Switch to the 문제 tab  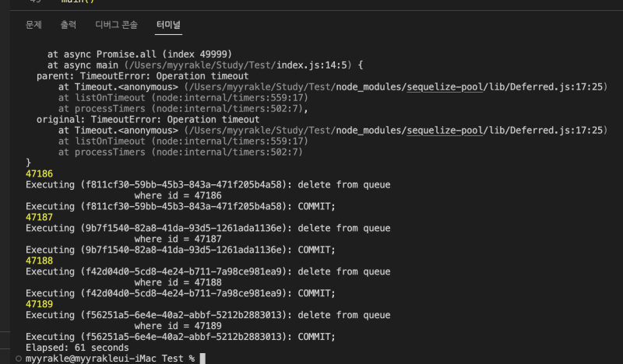tap(33, 25)
